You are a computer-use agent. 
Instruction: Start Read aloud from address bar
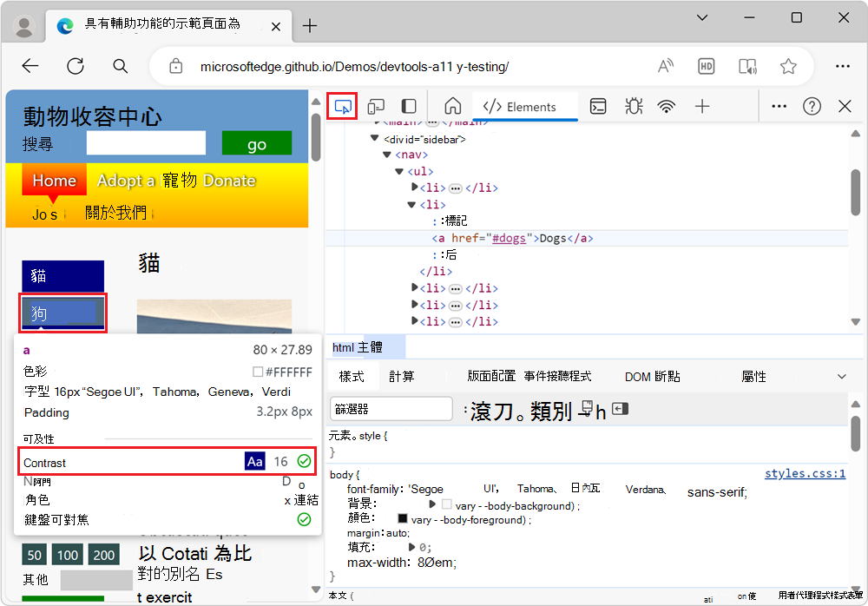[x=666, y=67]
